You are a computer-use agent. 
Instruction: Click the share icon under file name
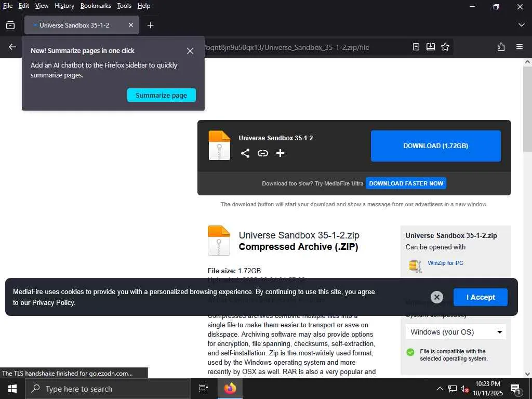(x=245, y=153)
